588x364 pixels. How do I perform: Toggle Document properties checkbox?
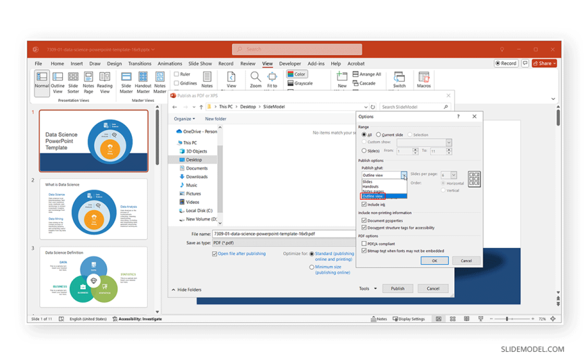[364, 221]
